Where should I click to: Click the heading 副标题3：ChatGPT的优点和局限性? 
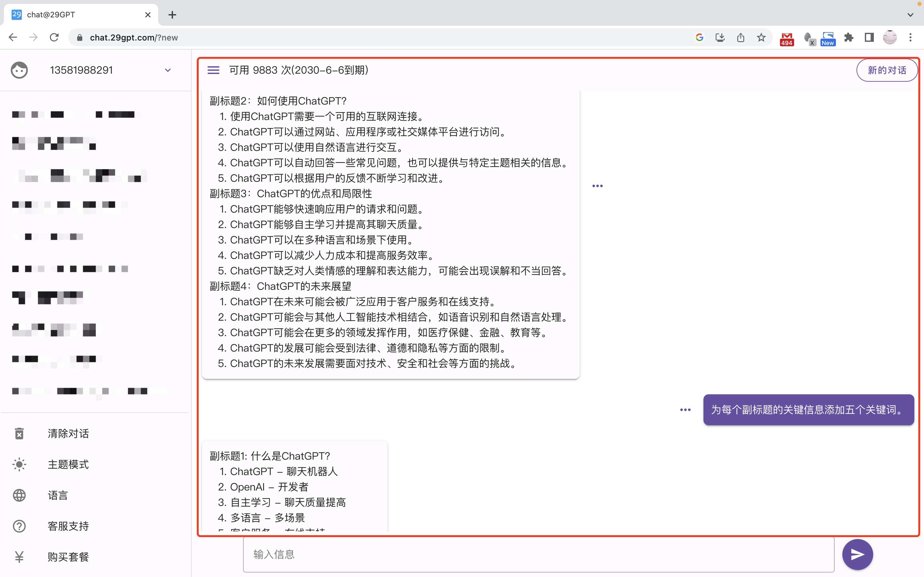coord(291,194)
